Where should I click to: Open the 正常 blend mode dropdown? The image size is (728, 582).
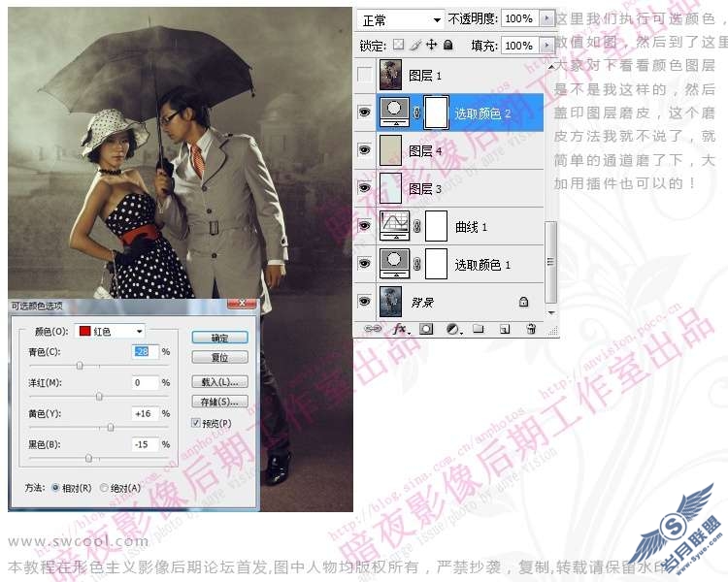(400, 20)
